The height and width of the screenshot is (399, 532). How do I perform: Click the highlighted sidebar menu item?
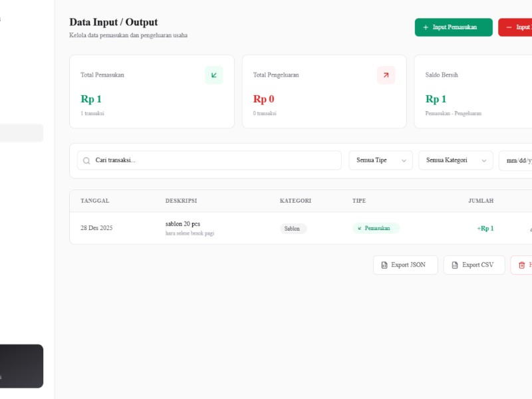pyautogui.click(x=21, y=133)
